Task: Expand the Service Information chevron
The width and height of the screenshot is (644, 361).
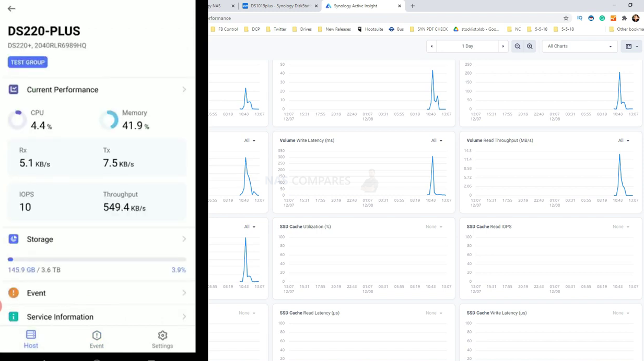Action: tap(184, 317)
